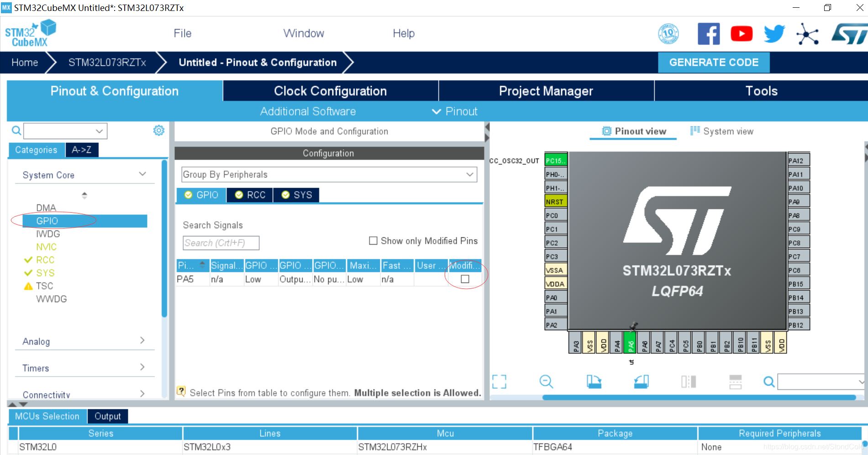Select the VDDA pin on chip
Viewport: 868px width, 455px height.
(x=556, y=283)
